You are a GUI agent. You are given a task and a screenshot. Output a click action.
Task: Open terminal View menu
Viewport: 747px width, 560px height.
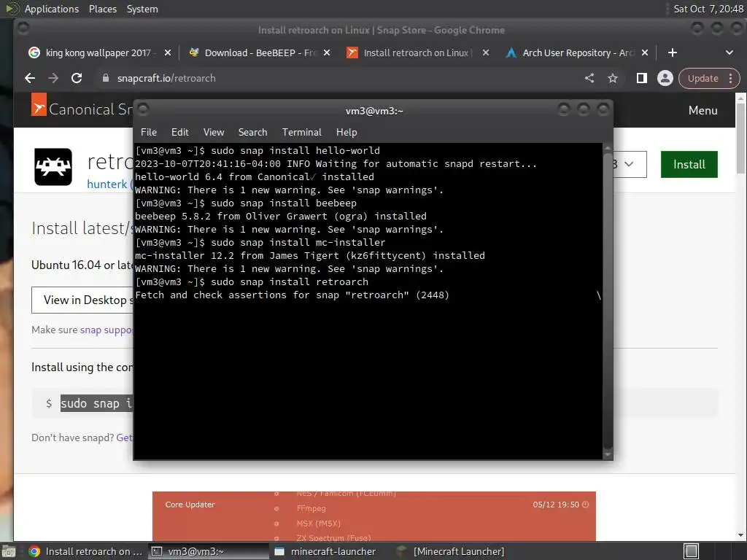click(214, 132)
